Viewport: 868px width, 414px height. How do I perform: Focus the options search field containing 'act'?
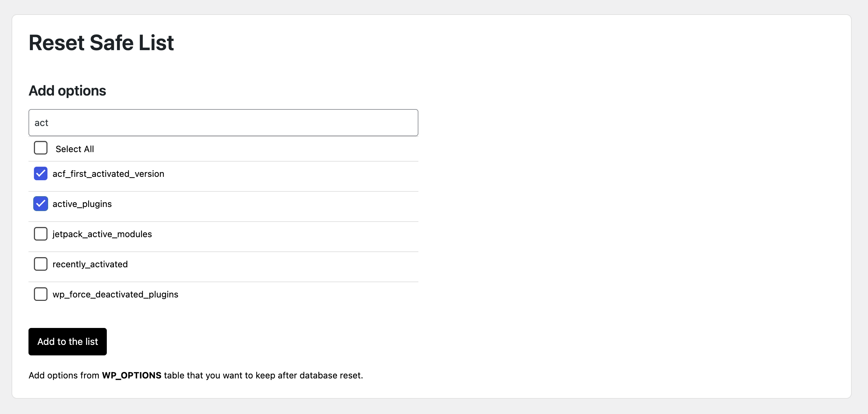click(x=223, y=123)
